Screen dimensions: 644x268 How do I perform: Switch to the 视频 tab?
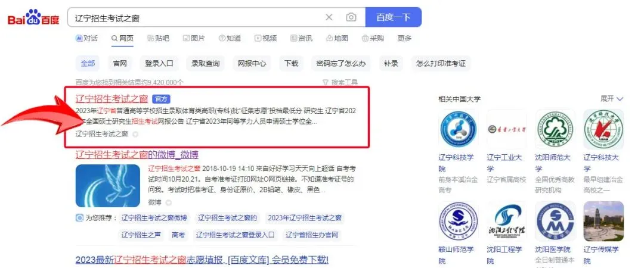(266, 38)
